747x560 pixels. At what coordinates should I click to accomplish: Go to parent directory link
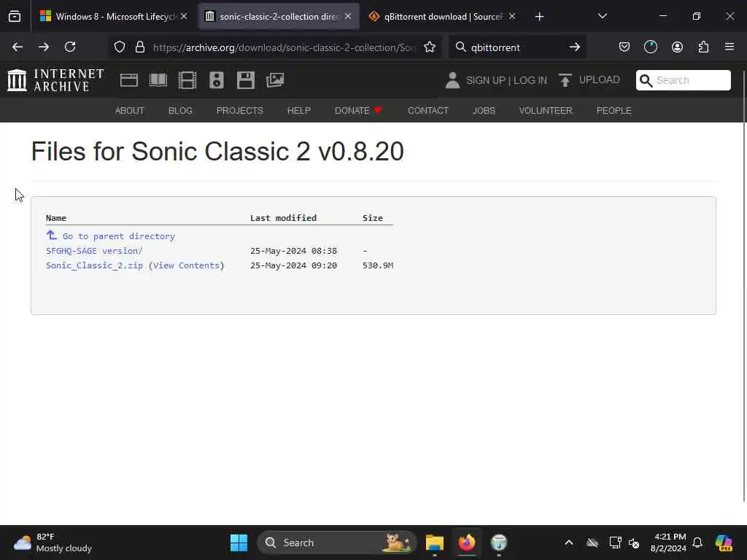coord(119,236)
